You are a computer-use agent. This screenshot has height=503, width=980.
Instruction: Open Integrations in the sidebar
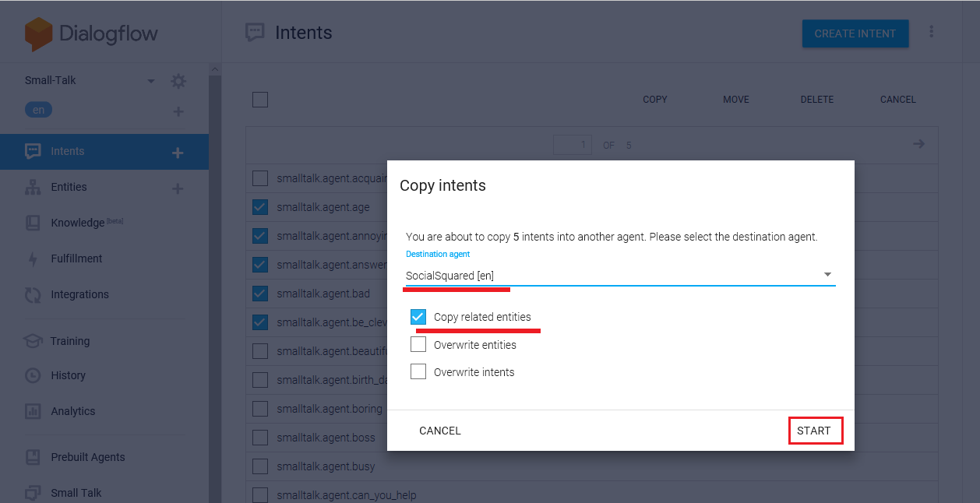point(79,294)
